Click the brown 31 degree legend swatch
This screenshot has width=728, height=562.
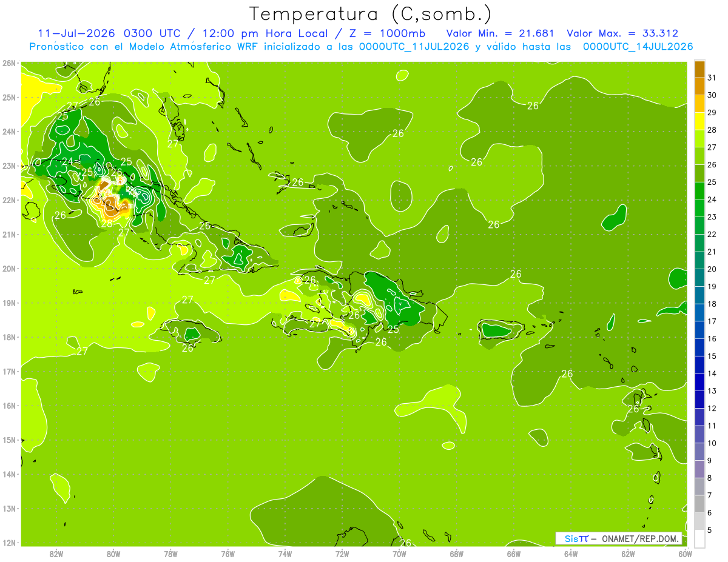click(699, 70)
